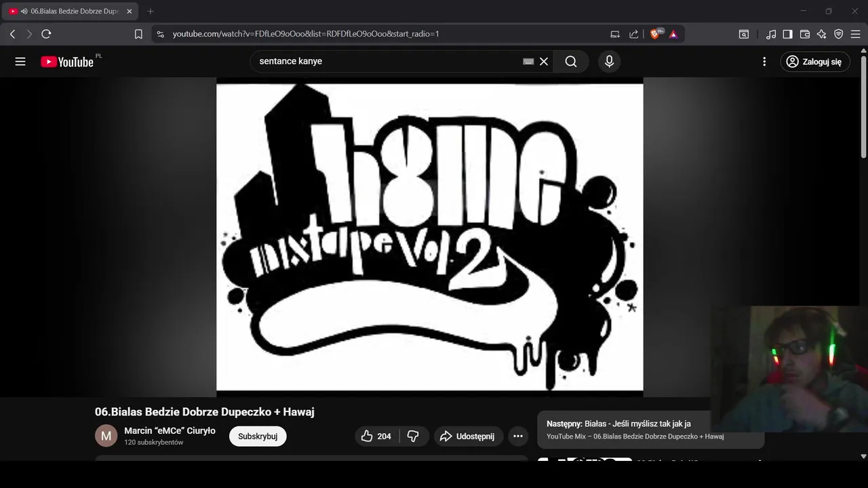Viewport: 868px width, 488px height.
Task: Go to the YouTube home logo
Action: [x=67, y=62]
